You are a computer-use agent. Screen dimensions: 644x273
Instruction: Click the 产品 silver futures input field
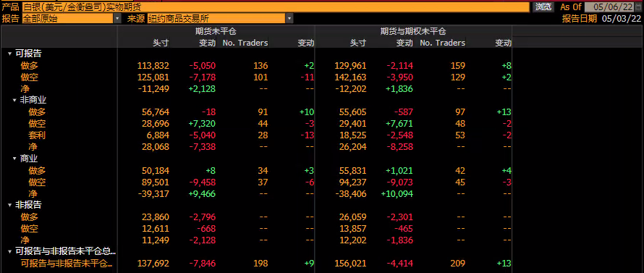click(x=275, y=7)
